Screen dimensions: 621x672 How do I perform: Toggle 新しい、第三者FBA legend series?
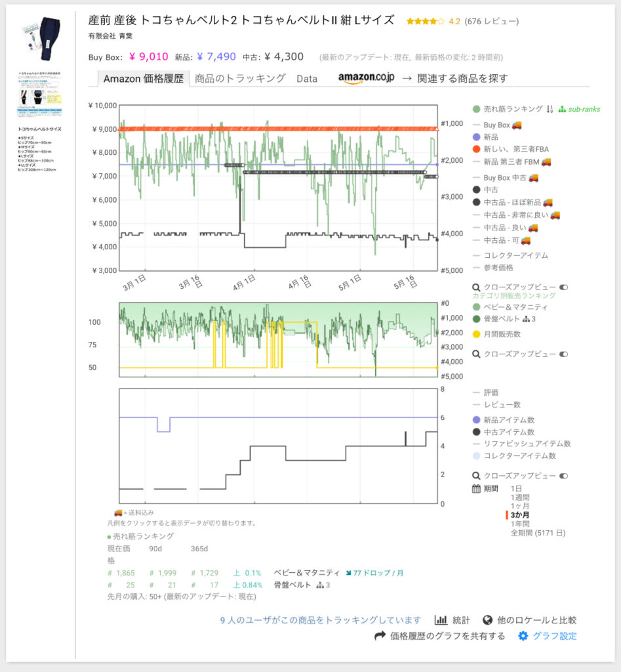pyautogui.click(x=510, y=149)
